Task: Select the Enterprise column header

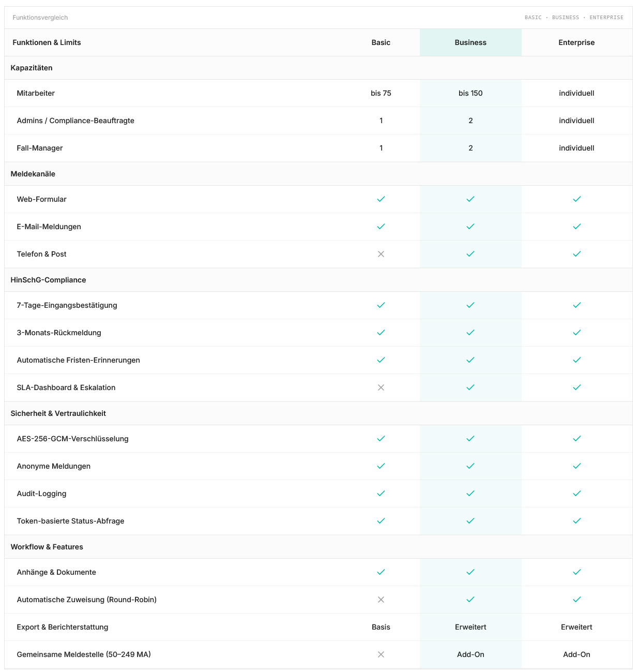Action: [x=576, y=42]
